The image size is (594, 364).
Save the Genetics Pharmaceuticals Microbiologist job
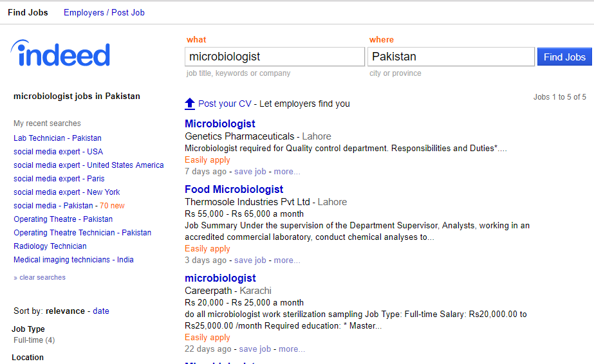[x=250, y=172]
